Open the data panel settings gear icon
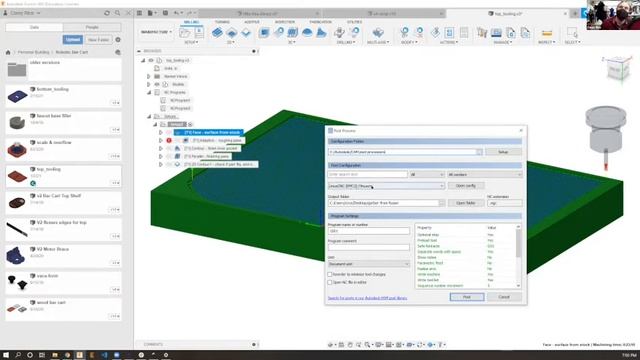The image size is (640, 360). [118, 40]
